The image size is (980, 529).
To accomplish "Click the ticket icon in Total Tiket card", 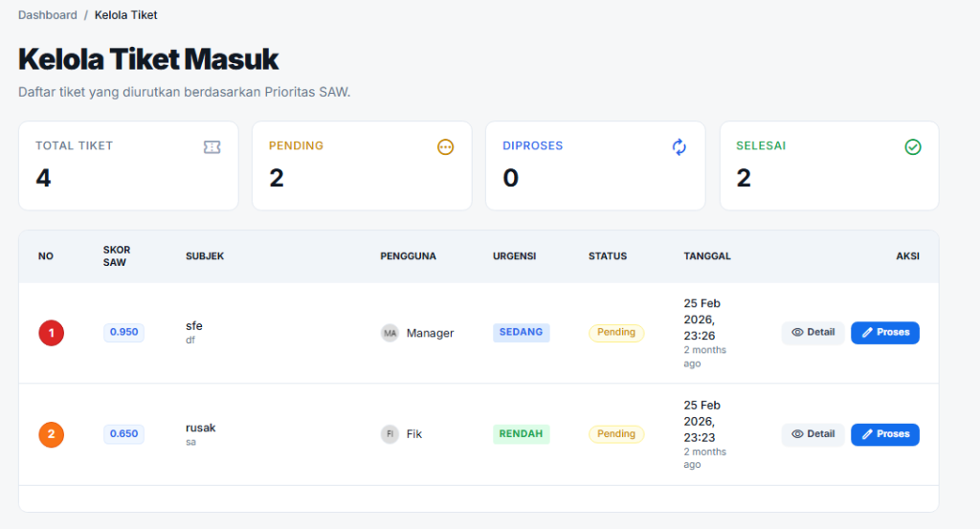I will click(x=212, y=147).
